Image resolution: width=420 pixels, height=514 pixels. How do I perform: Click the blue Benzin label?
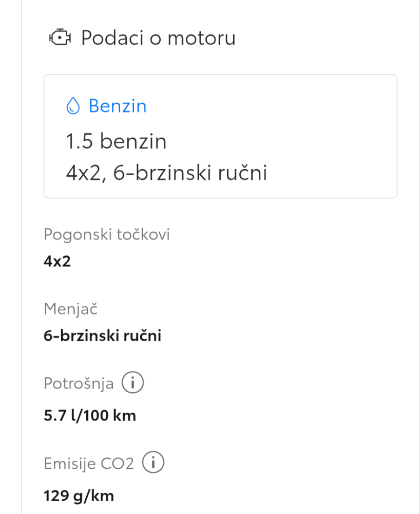coord(118,106)
